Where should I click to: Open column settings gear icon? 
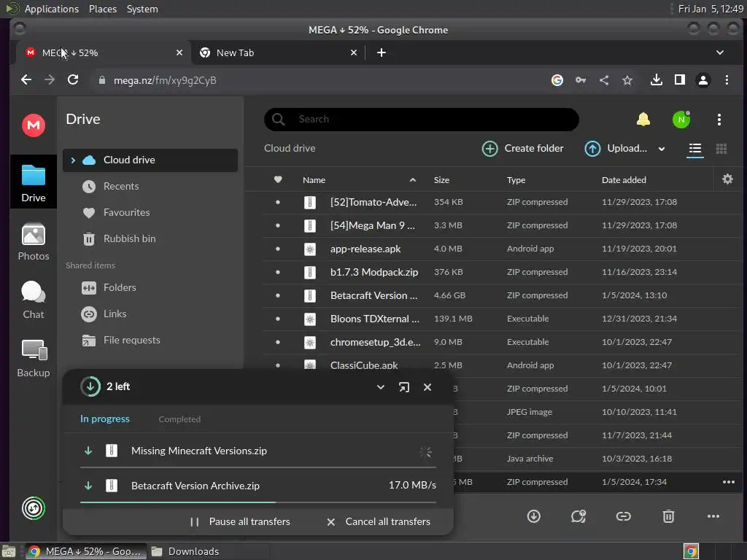[x=727, y=179]
